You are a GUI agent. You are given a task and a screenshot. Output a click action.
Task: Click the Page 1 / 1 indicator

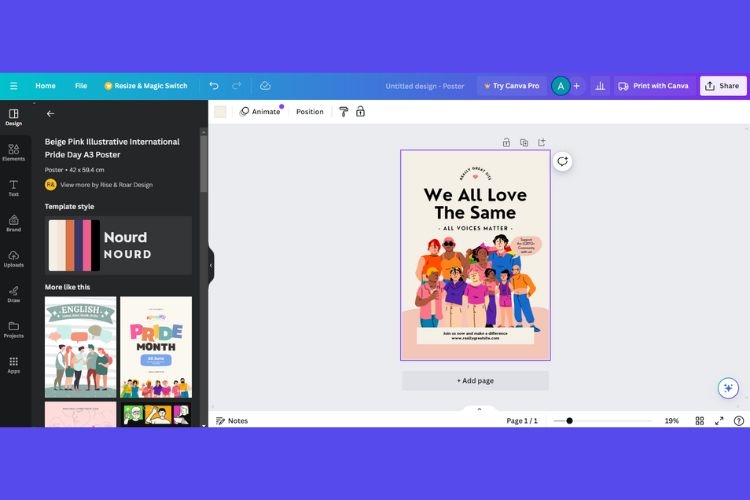click(522, 421)
